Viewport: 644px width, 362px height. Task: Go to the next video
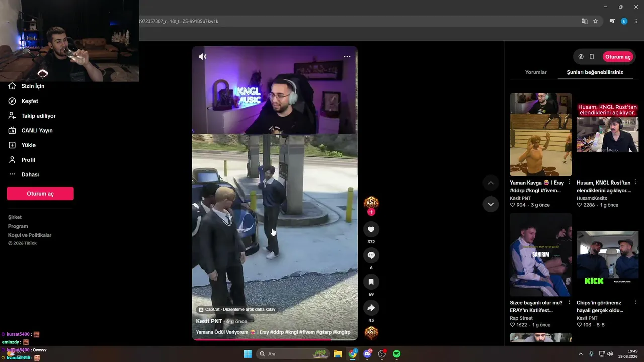(491, 204)
